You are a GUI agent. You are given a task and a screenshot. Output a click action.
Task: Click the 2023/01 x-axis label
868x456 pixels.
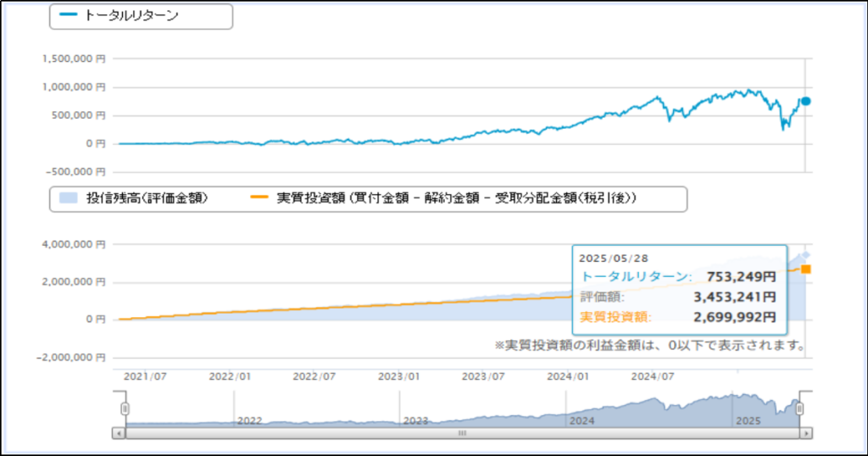click(x=399, y=376)
